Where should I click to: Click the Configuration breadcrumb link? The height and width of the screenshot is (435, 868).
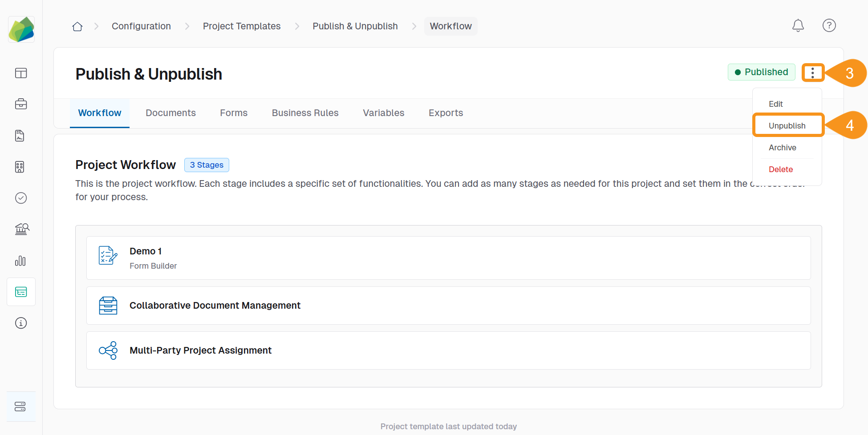[x=141, y=26]
